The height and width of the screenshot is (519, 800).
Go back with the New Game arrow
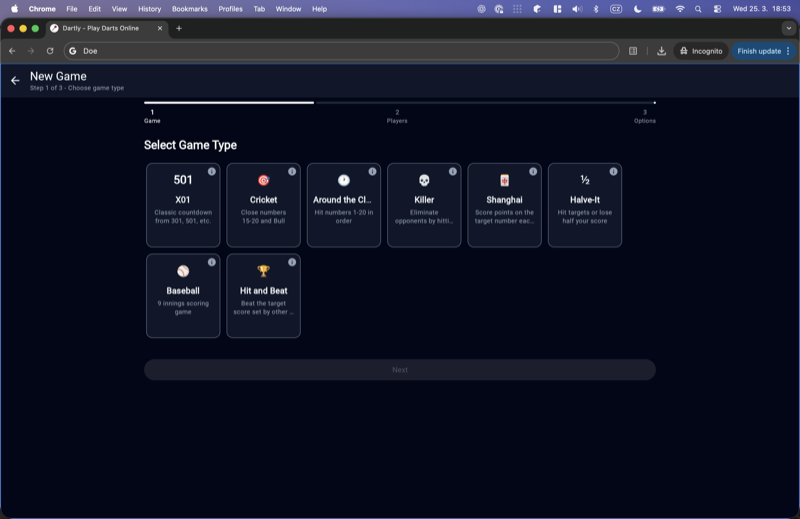[15, 80]
